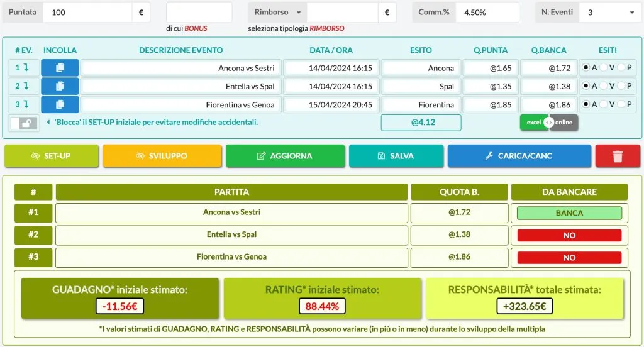Edit description Fiorentina vs Genoa in setup
The image size is (644, 347).
pos(180,105)
